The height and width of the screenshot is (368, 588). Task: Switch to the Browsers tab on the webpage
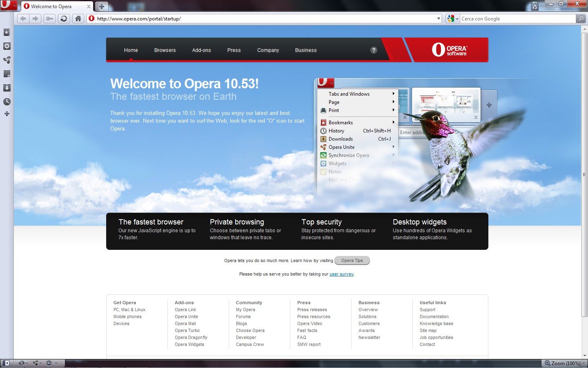[165, 50]
